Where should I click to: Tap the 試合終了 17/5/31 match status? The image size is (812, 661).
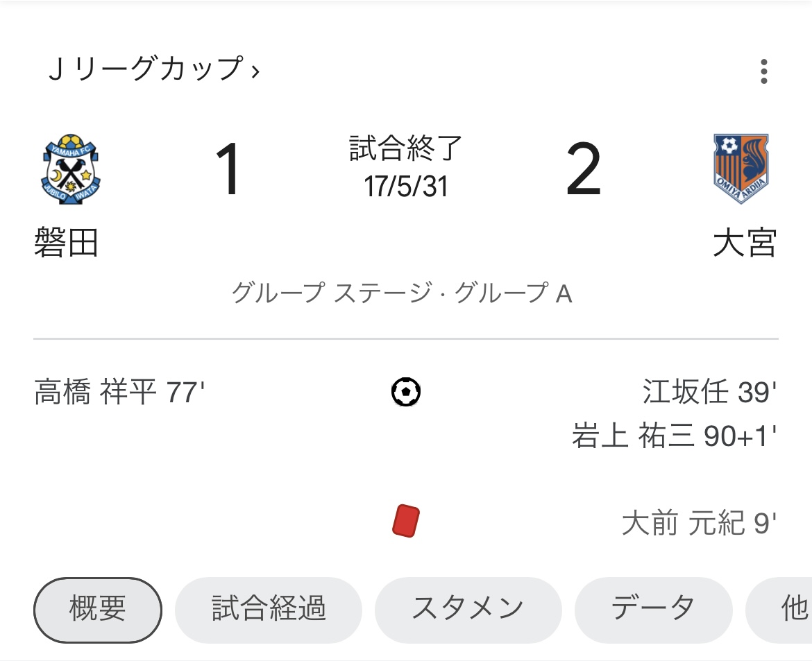406,166
